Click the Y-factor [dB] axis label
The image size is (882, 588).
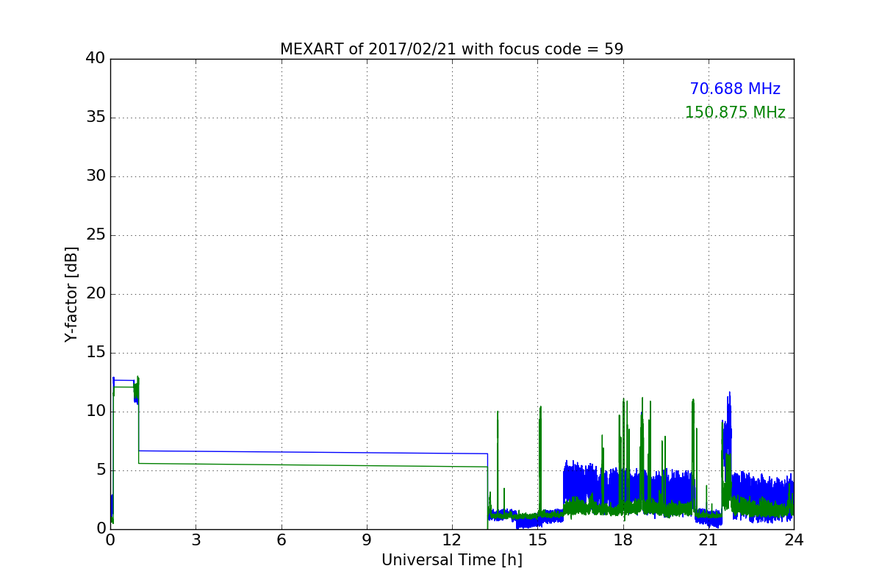click(71, 294)
